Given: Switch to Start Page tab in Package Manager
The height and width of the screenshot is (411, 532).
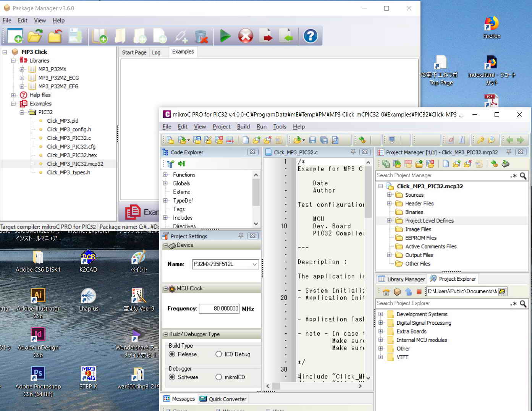Looking at the screenshot, I should pos(134,52).
